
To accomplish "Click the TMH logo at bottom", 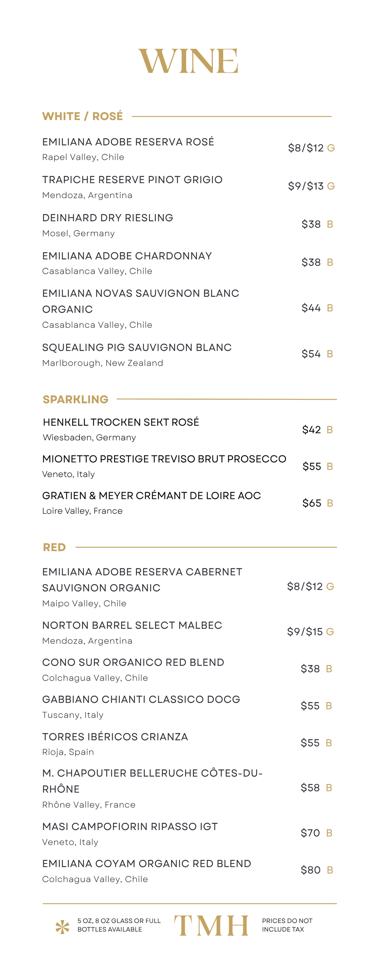I will pyautogui.click(x=211, y=925).
